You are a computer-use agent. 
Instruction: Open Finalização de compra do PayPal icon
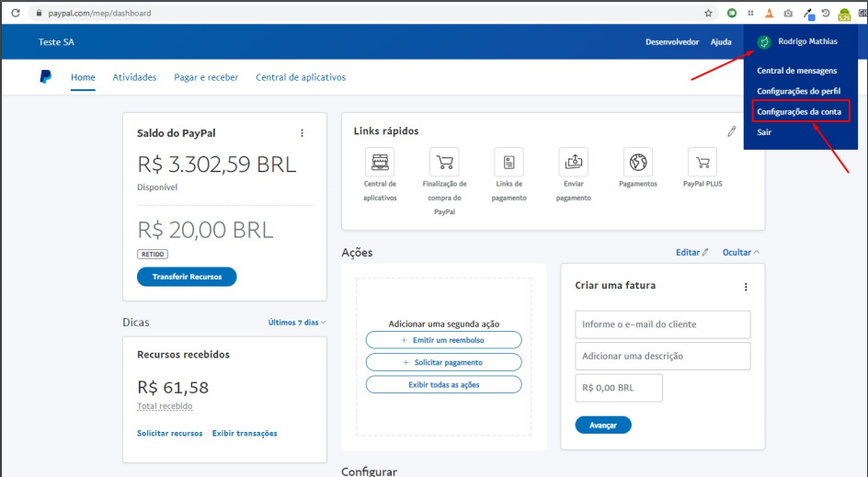coord(444,162)
